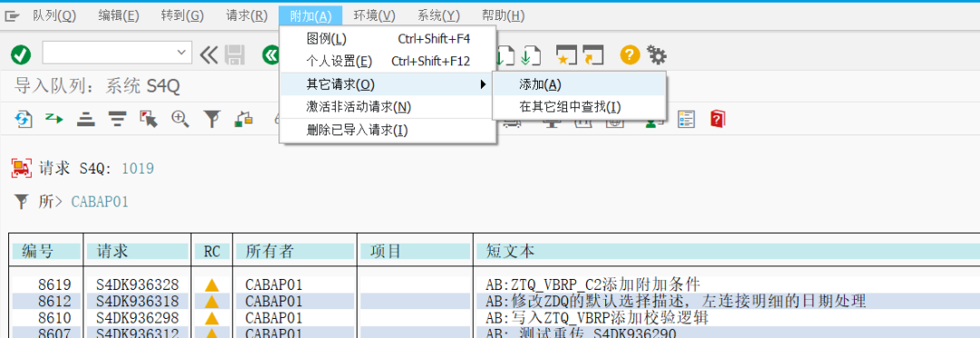The image size is (980, 338).
Task: Open the 帮助(H) menu
Action: 503,15
